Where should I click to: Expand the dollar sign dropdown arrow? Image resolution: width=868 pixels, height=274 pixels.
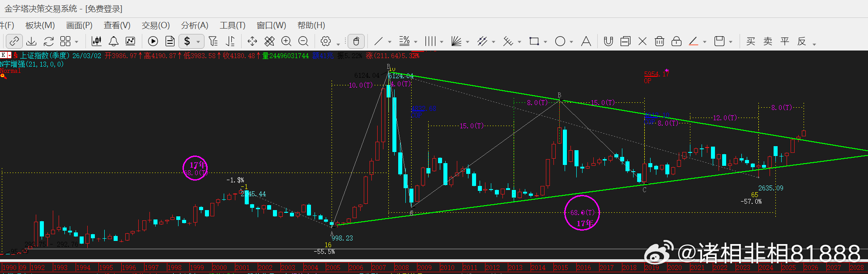198,42
